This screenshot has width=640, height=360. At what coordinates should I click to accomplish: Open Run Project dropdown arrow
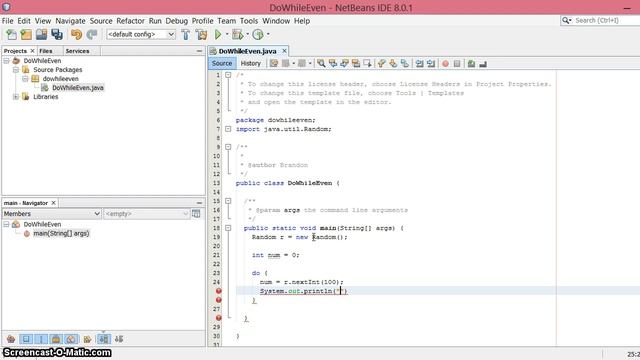227,34
